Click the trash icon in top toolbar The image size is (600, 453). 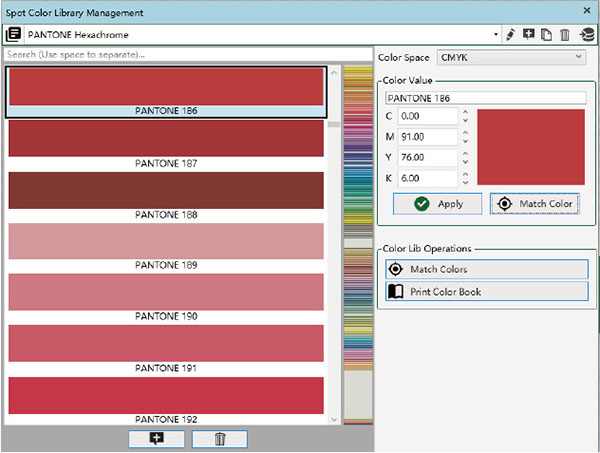(564, 34)
